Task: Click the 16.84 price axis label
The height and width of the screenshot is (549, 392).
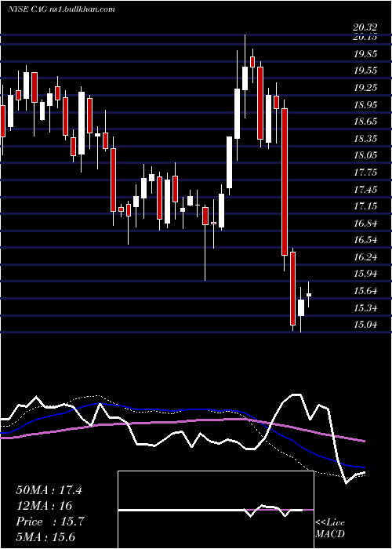Action: [365, 224]
